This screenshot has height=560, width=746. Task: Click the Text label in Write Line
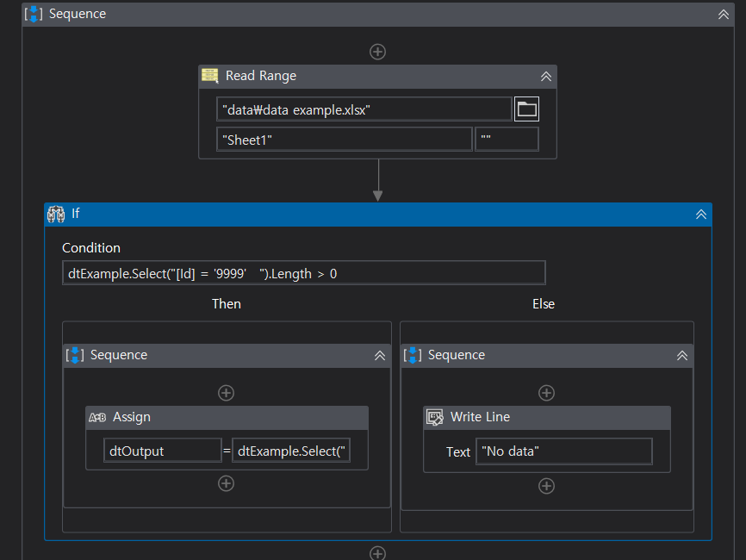click(x=458, y=452)
